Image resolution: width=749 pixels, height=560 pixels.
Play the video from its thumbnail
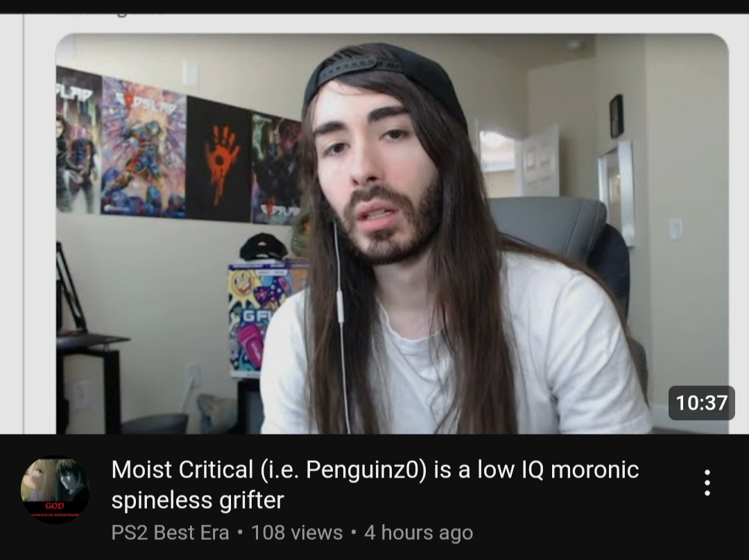click(392, 234)
